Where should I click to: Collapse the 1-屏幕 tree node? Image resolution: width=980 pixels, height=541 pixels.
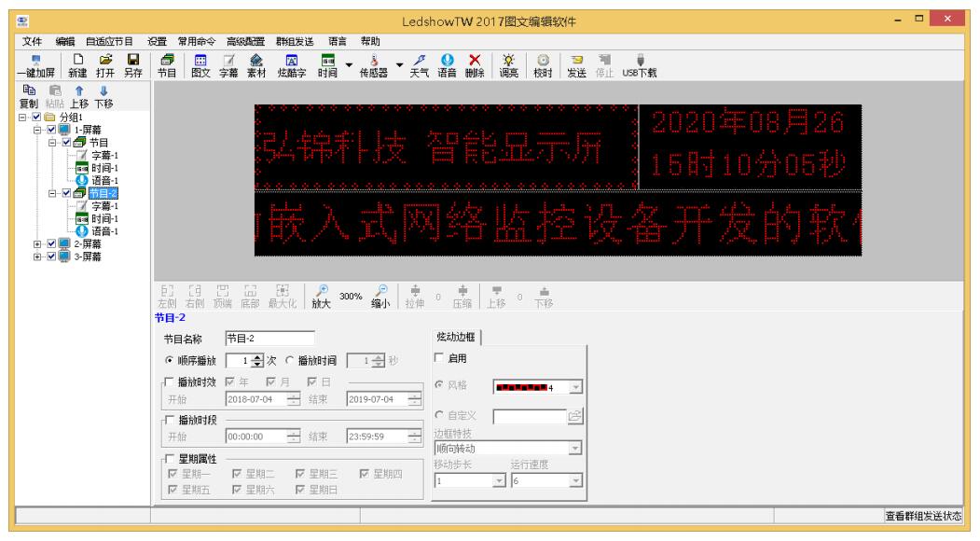coord(37,130)
